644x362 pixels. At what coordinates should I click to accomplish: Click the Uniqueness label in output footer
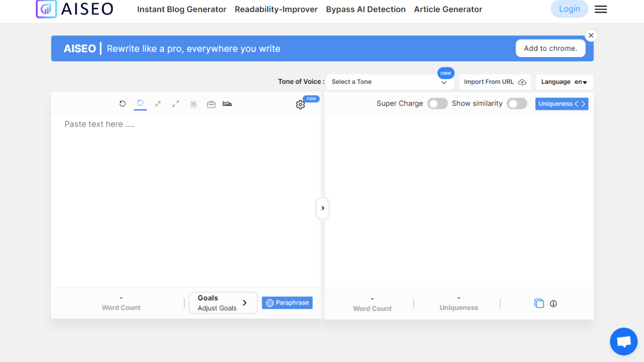[459, 308]
